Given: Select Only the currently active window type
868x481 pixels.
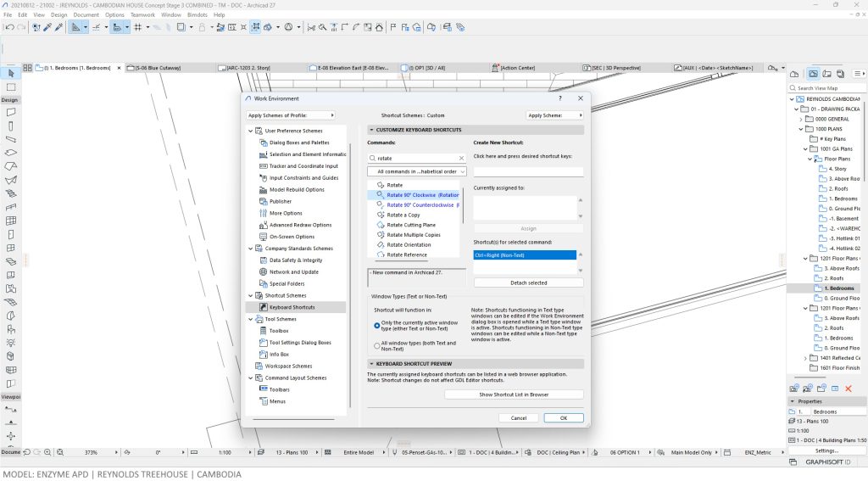Looking at the screenshot, I should coord(377,325).
